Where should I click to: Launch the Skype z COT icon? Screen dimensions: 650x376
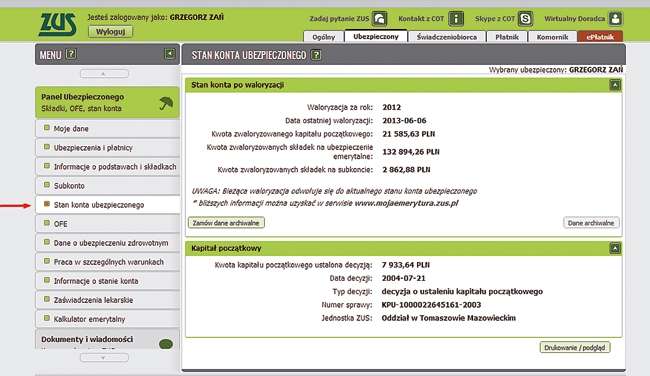[x=525, y=19]
